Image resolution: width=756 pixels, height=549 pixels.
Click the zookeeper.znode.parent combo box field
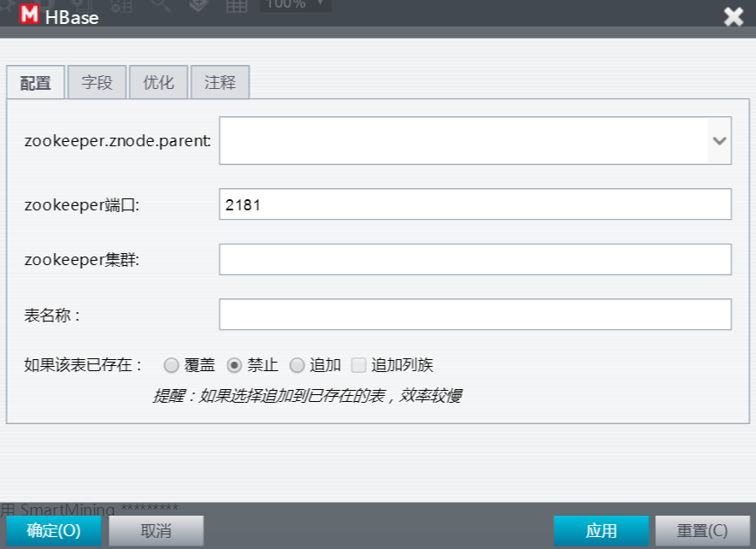click(475, 141)
